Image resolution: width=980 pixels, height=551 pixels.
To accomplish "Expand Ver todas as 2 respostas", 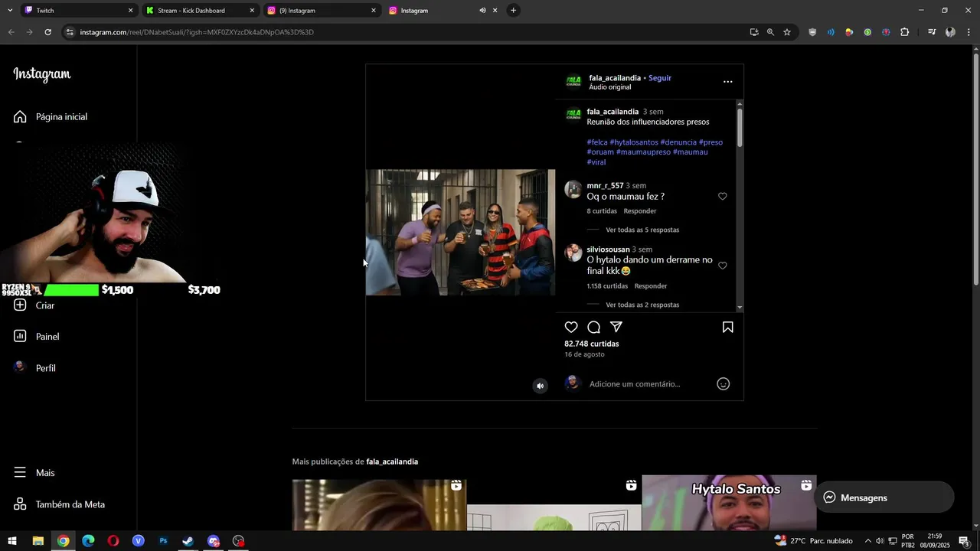I will [x=642, y=305].
